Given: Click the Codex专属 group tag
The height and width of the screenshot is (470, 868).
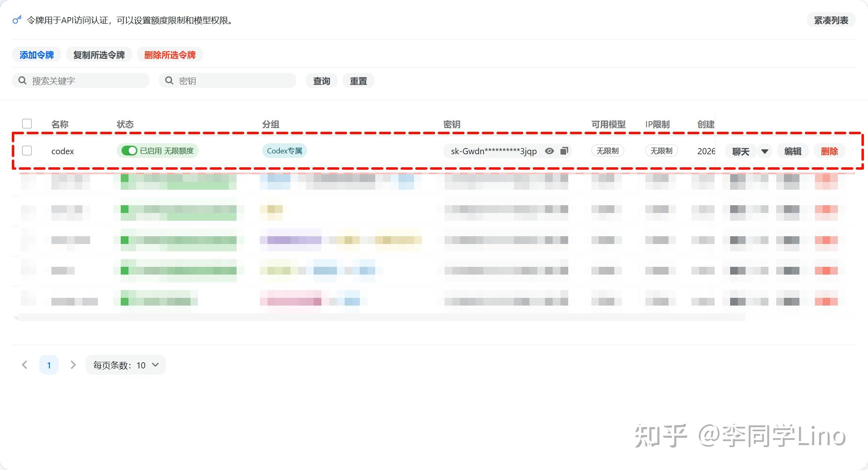Looking at the screenshot, I should click(284, 151).
